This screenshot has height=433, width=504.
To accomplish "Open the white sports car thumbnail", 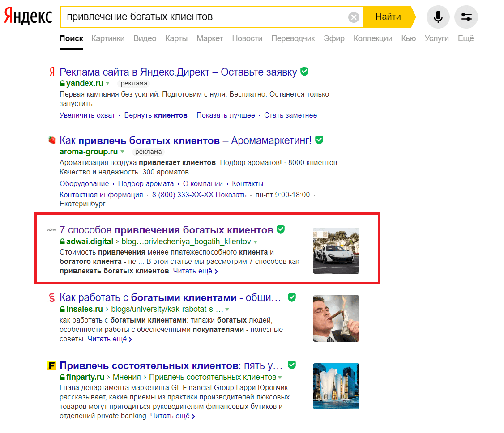I will 336,250.
